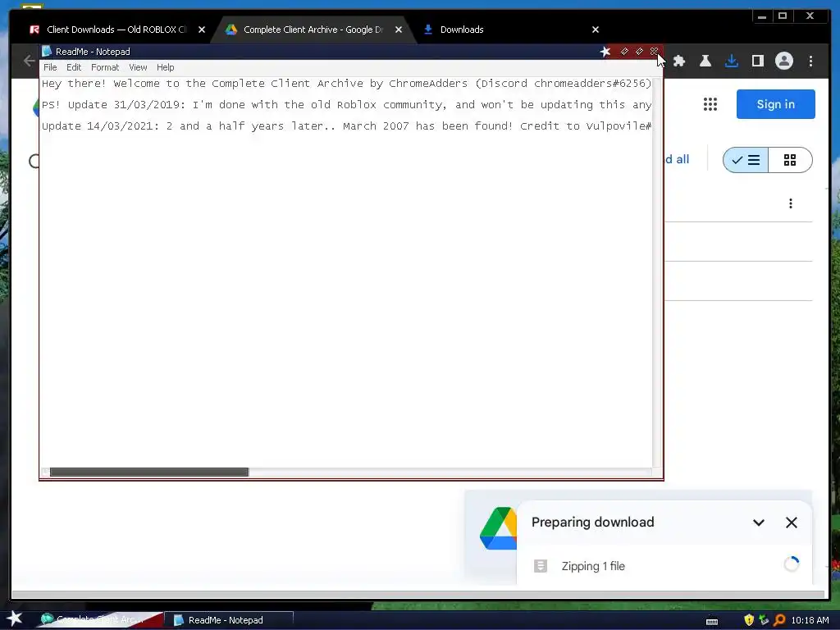The width and height of the screenshot is (840, 630).
Task: Select ReadMe - Notepad taskbar button
Action: pos(230,620)
